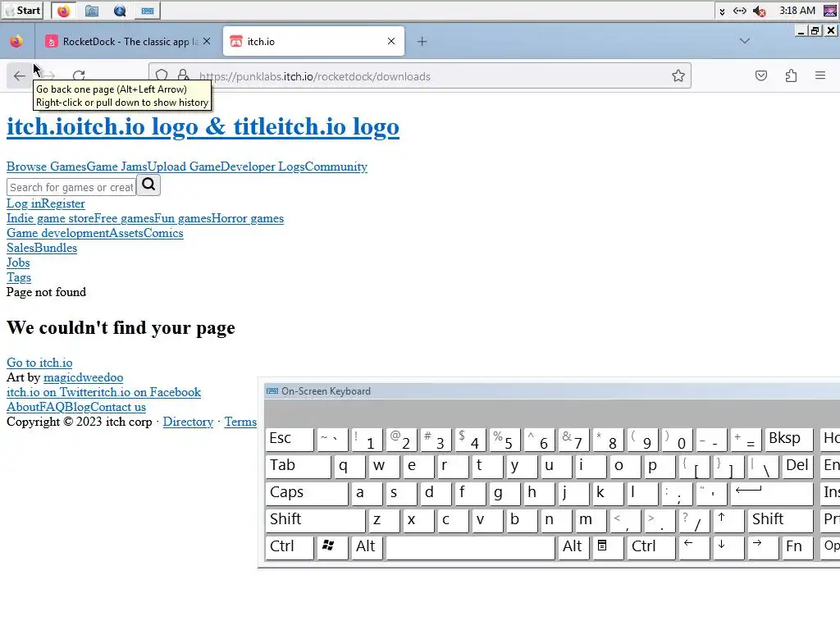The width and height of the screenshot is (840, 630).
Task: Click the Enter arrow key on keyboard
Action: point(771,493)
